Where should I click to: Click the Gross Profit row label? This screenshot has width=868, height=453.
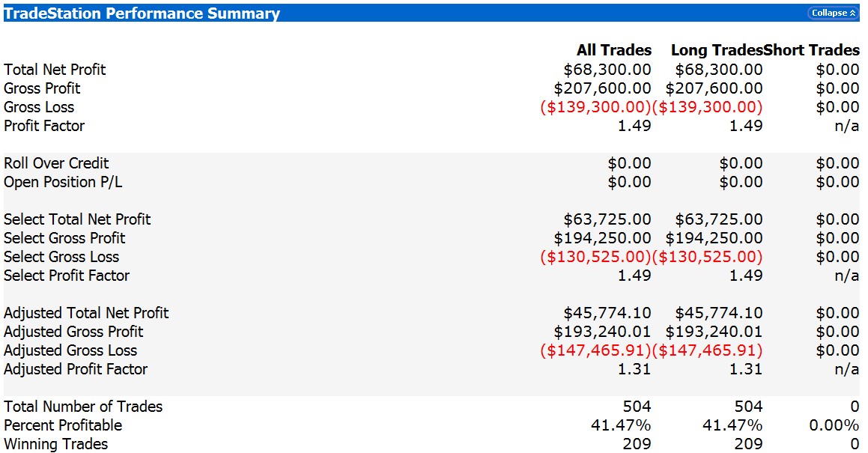coord(42,88)
